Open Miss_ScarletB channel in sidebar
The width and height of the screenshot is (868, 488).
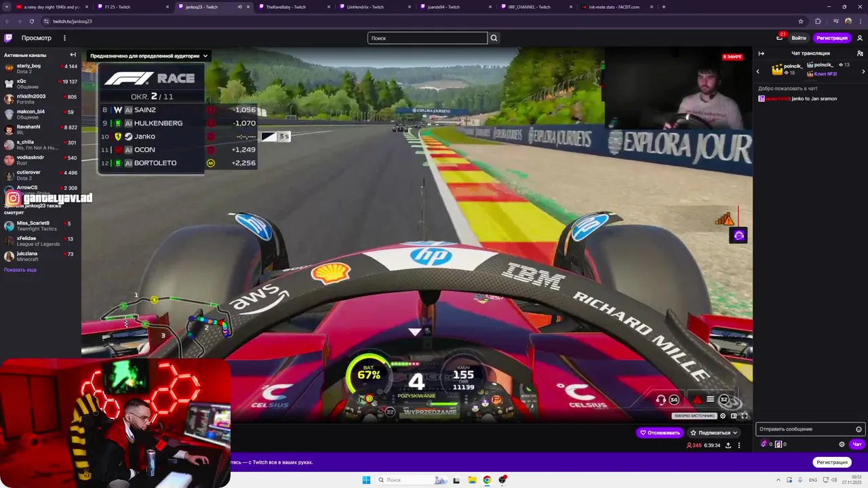pyautogui.click(x=41, y=226)
